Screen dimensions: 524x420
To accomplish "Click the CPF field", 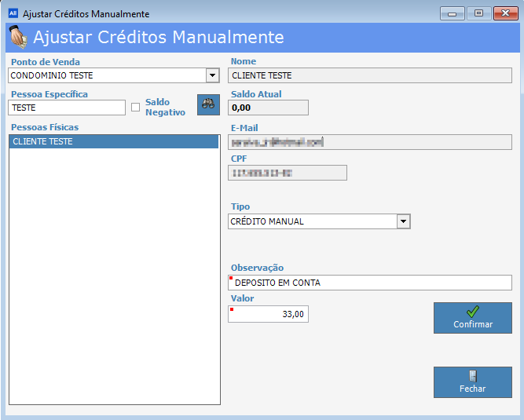I will 288,173.
